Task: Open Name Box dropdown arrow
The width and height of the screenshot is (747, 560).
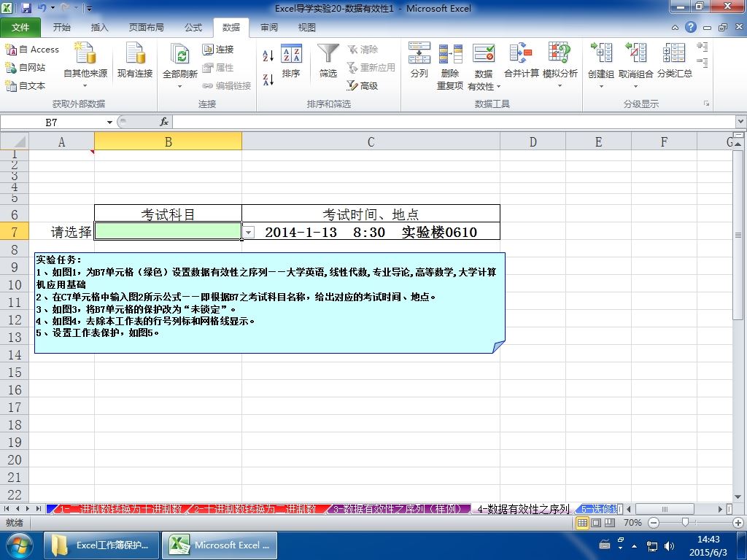Action: click(x=109, y=122)
